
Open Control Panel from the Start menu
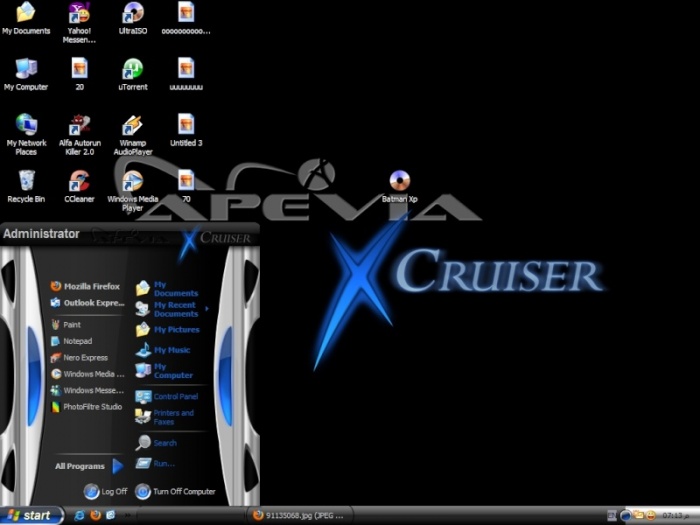tap(167, 396)
